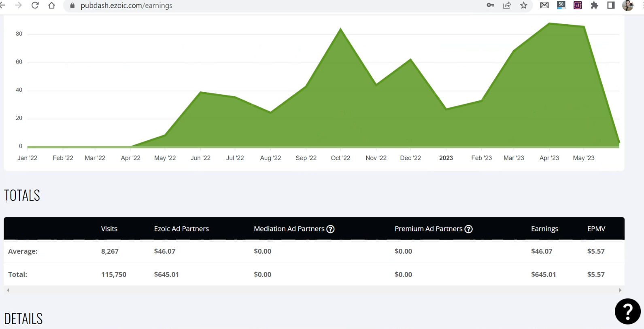The width and height of the screenshot is (644, 329).
Task: Click the Feb '23 axis label
Action: [482, 158]
